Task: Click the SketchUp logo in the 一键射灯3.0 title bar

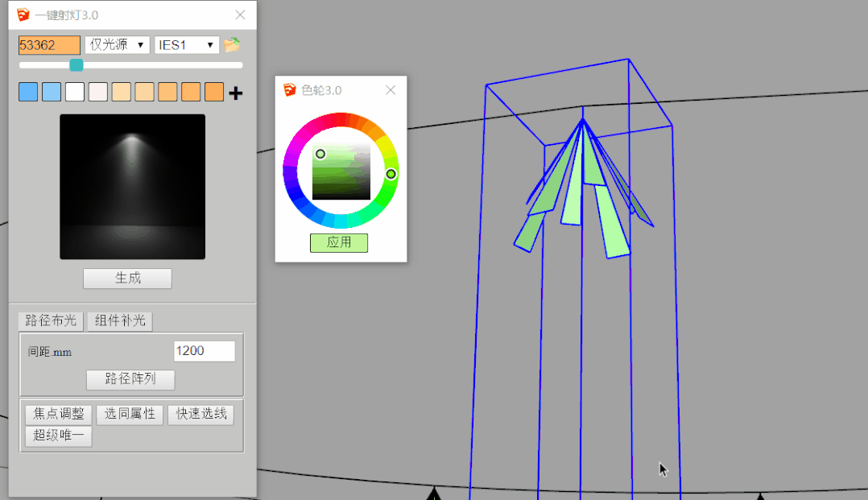Action: [23, 15]
